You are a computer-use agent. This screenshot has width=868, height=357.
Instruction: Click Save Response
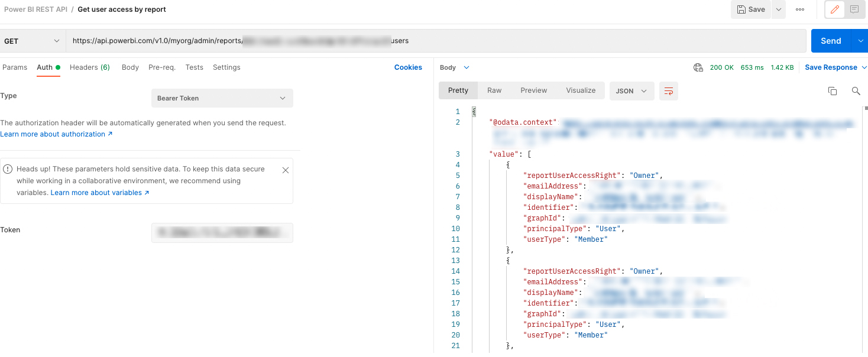coord(831,67)
